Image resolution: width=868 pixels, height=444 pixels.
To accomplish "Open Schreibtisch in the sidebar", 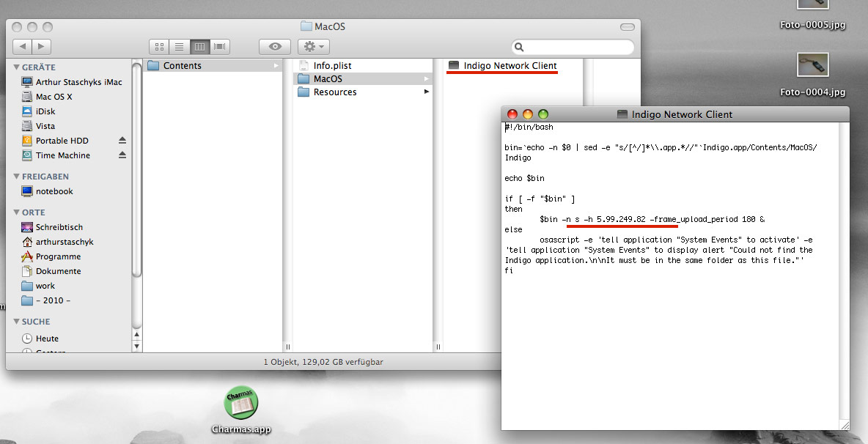I will tap(53, 227).
